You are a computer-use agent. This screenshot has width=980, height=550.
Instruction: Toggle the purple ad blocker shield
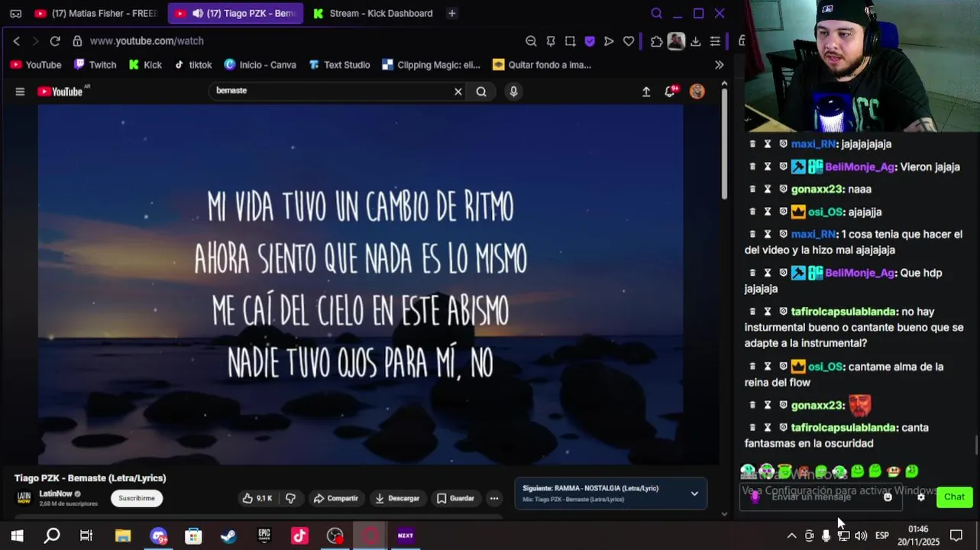(590, 41)
